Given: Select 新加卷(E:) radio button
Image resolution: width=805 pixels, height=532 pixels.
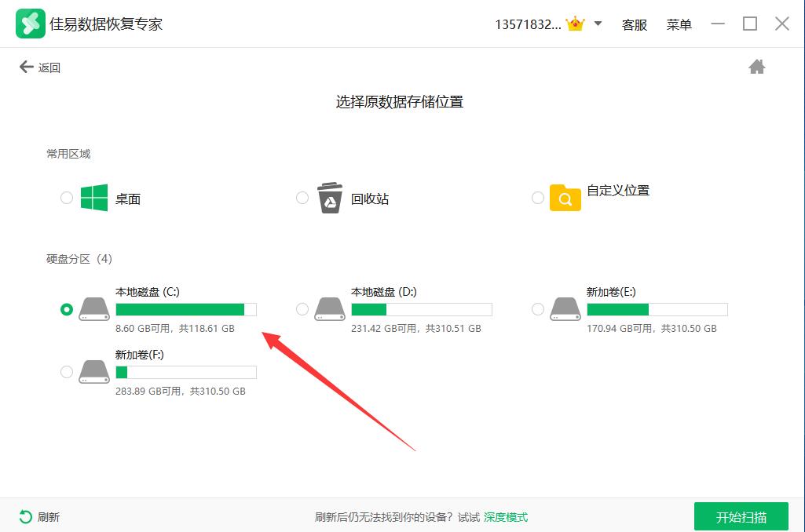Looking at the screenshot, I should 537,309.
